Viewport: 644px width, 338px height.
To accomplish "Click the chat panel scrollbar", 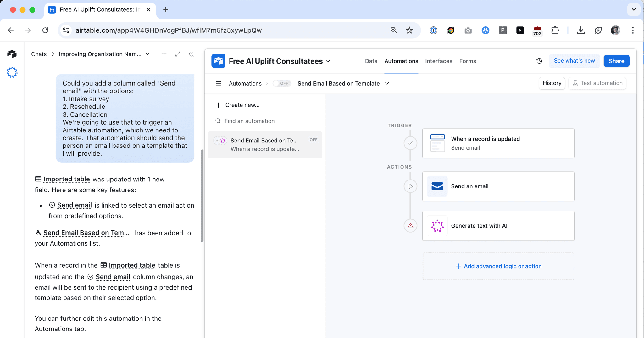I will 202,196.
